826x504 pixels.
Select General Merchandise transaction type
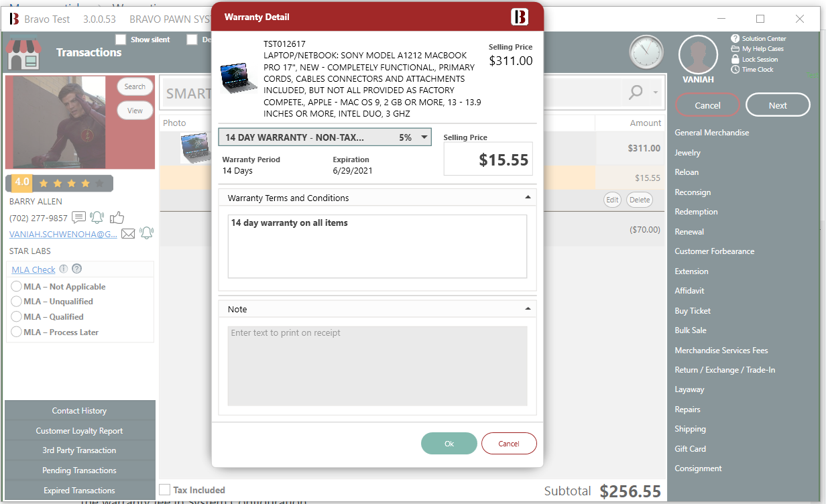711,133
